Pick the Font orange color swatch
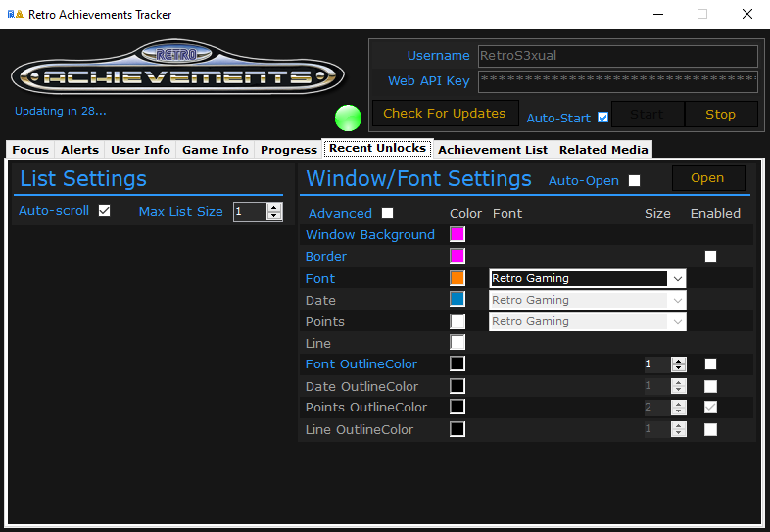The width and height of the screenshot is (770, 532). pos(457,278)
